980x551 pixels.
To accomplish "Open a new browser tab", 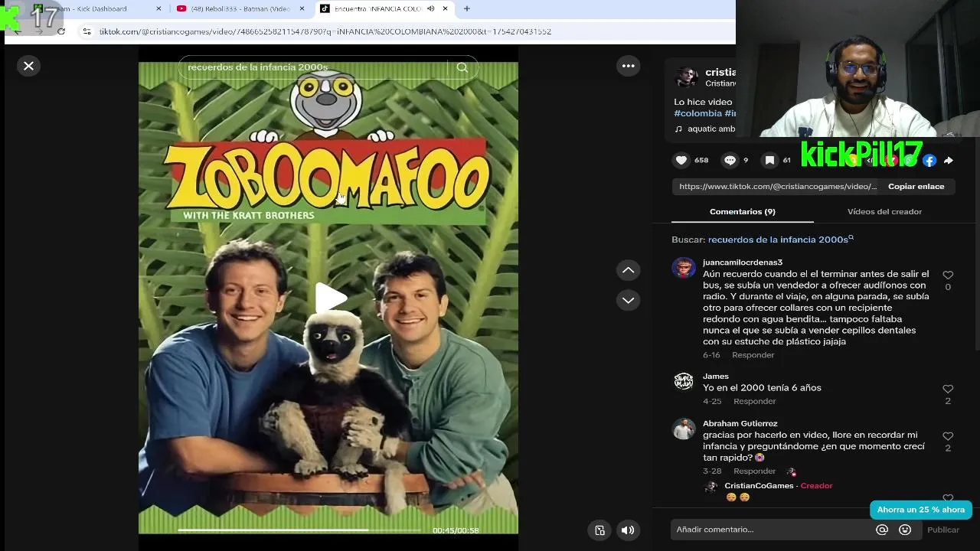I will pos(467,8).
